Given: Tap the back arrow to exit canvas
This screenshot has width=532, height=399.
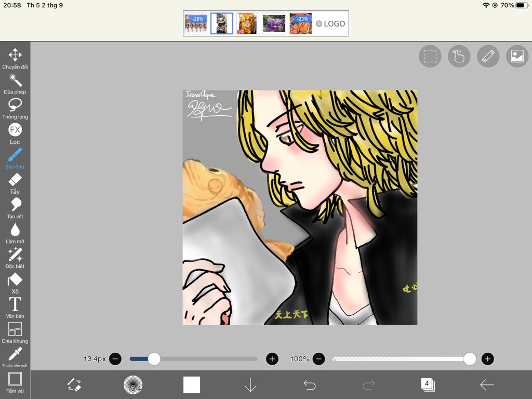Looking at the screenshot, I should click(x=487, y=385).
